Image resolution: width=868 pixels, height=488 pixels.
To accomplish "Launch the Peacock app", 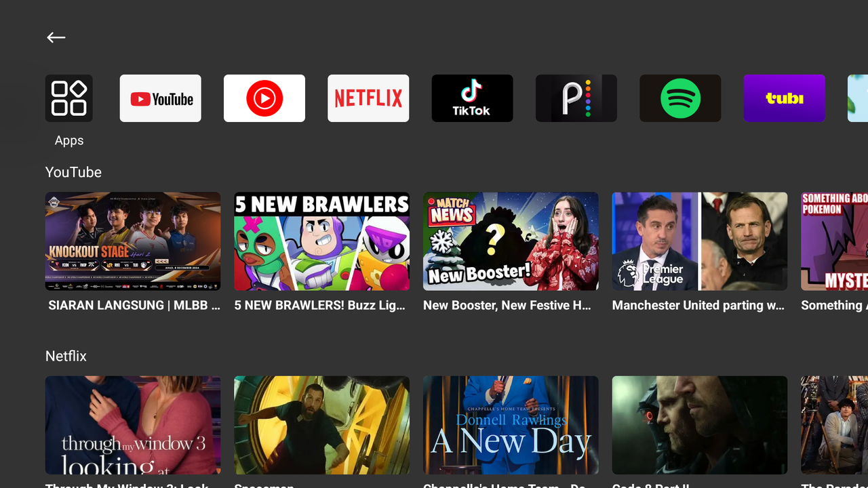I will click(x=576, y=99).
